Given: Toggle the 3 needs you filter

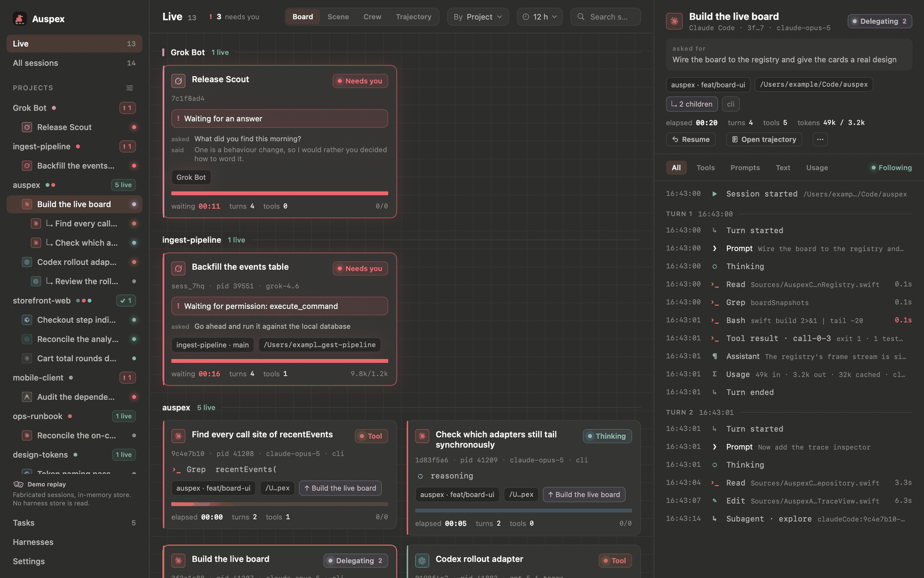Looking at the screenshot, I should pyautogui.click(x=234, y=16).
